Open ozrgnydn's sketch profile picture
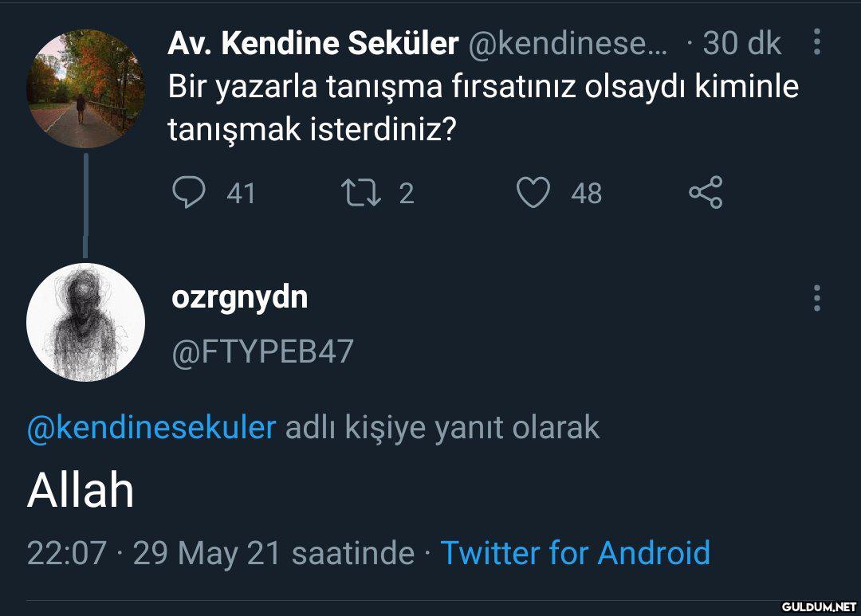 tap(85, 322)
